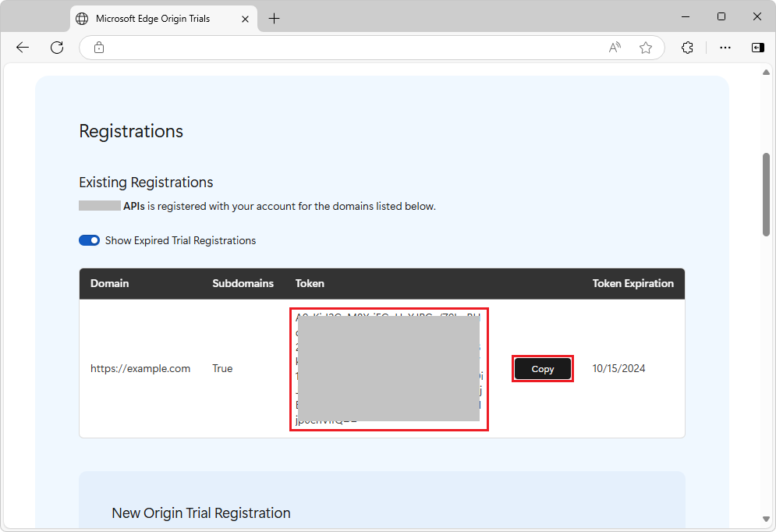
Task: Click the site security lock icon
Action: point(98,48)
